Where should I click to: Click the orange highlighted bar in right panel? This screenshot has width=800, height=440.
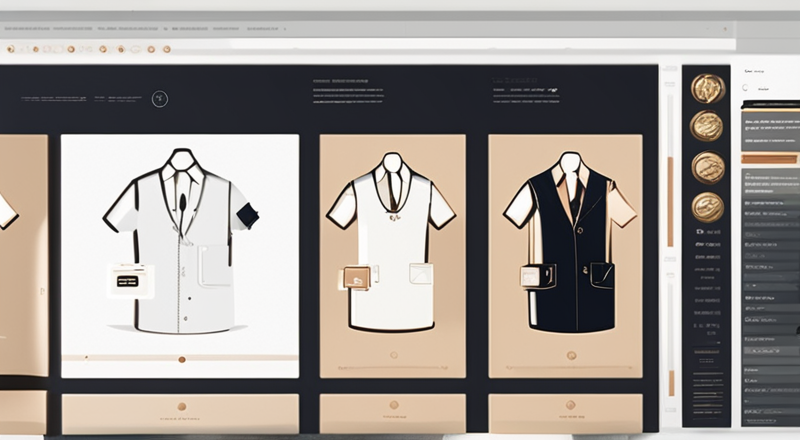[769, 159]
